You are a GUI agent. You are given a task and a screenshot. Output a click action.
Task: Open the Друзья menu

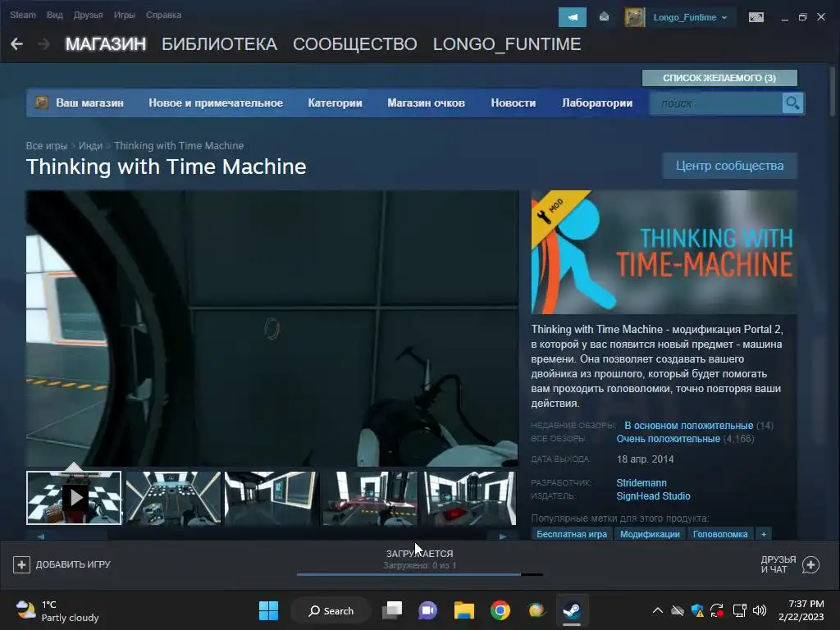pos(89,15)
